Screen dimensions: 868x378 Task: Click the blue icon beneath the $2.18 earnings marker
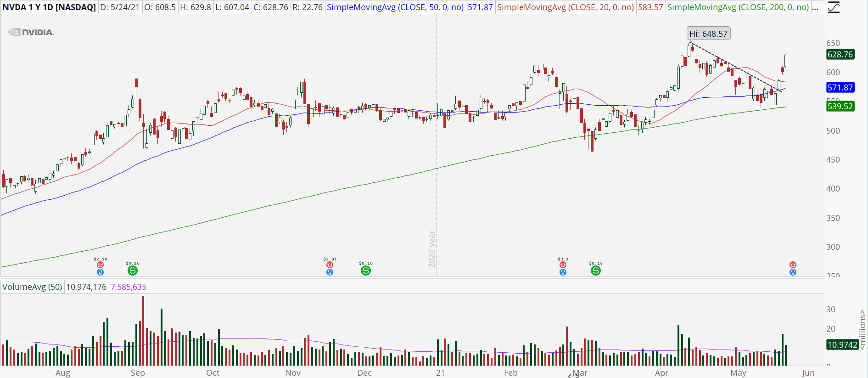(100, 272)
